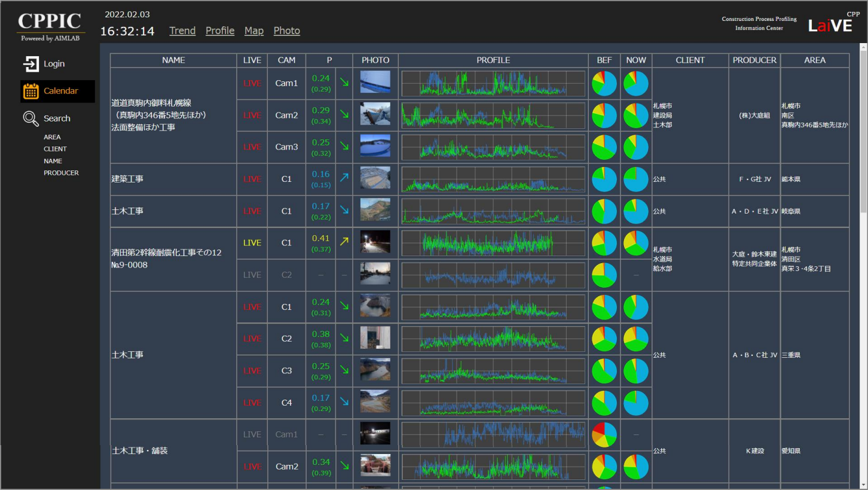Open the Profile link in header
The width and height of the screenshot is (868, 490).
tap(220, 31)
